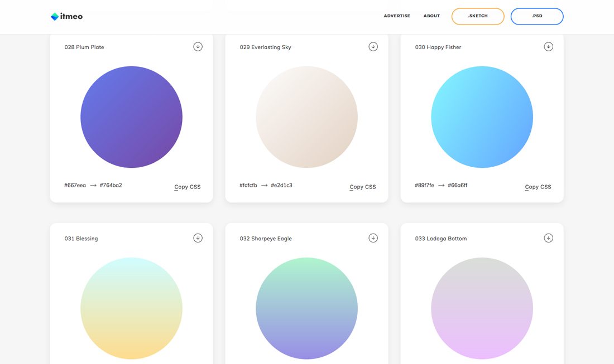
Task: Click the #66a6ff hex code
Action: tap(457, 185)
